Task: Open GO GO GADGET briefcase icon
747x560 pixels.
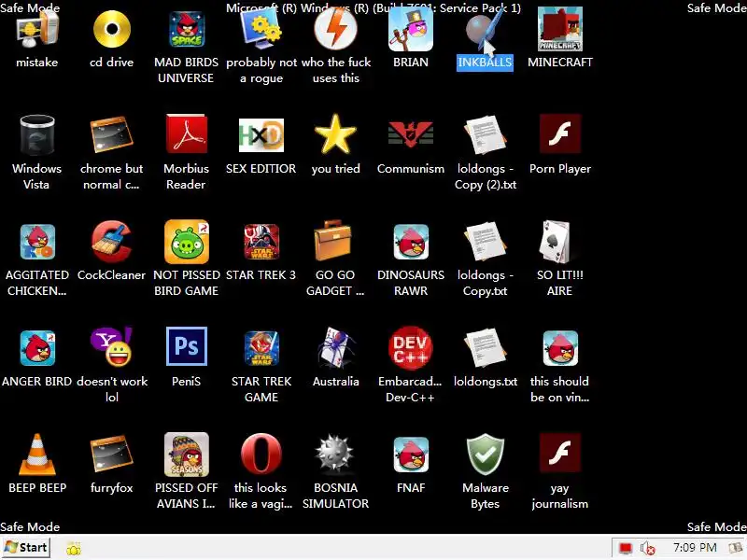Action: [x=335, y=241]
